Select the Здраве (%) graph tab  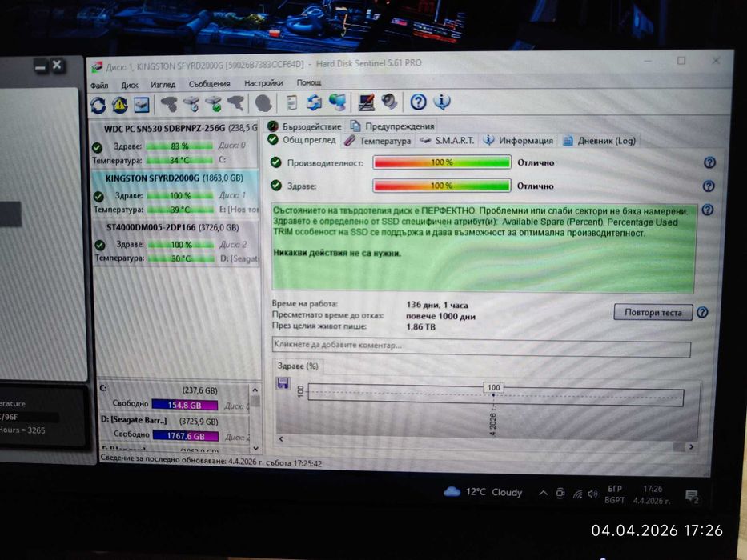[x=298, y=366]
